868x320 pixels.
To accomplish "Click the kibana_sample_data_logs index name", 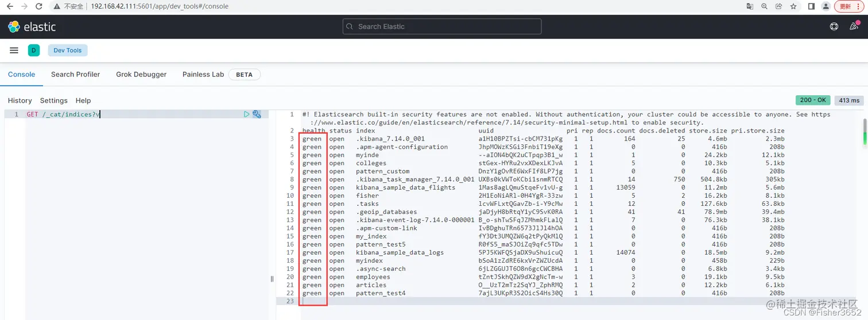I will click(400, 252).
